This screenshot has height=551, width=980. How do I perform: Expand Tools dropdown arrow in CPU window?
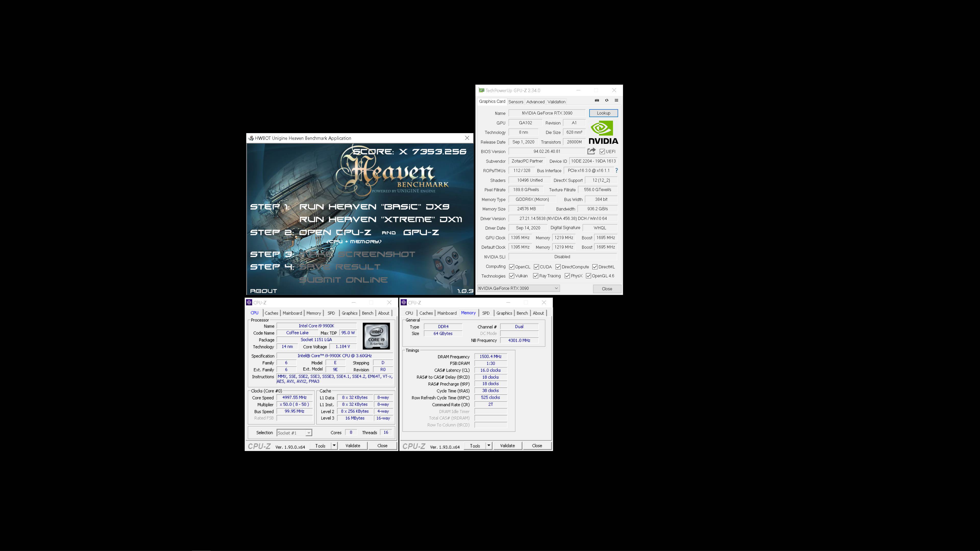click(x=334, y=446)
